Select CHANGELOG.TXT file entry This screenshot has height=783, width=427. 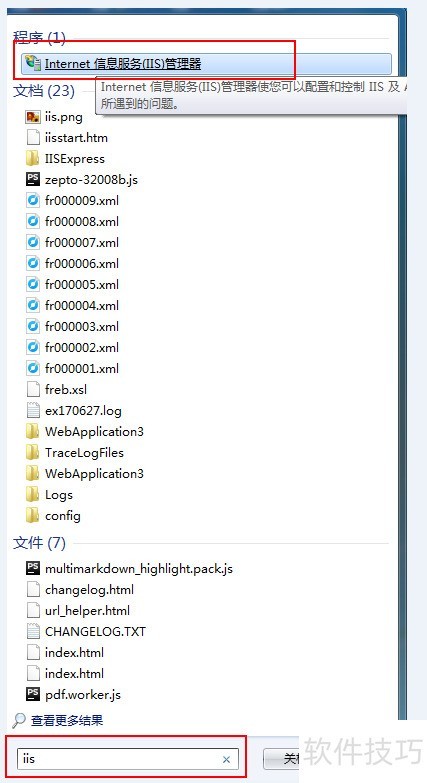pyautogui.click(x=85, y=631)
